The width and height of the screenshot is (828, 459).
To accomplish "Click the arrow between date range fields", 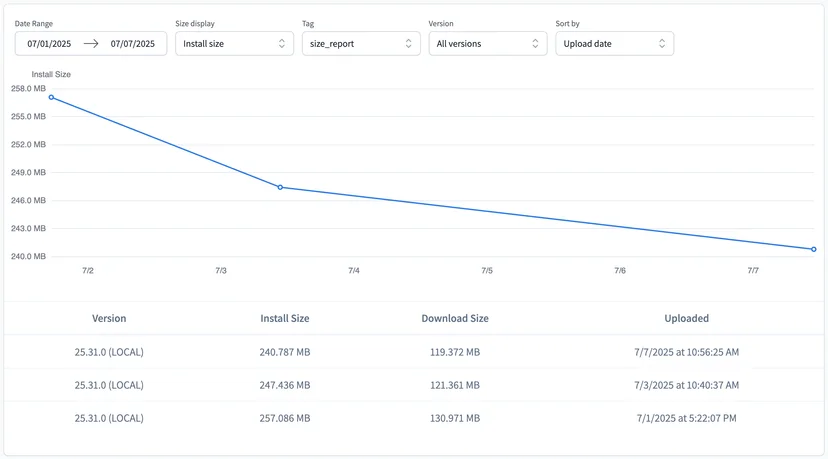I will pyautogui.click(x=91, y=43).
